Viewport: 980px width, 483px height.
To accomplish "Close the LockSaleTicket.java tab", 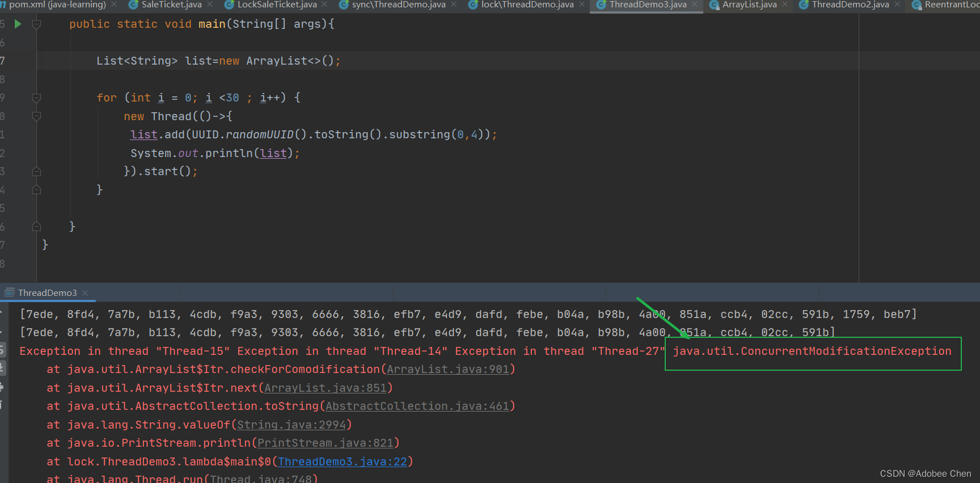I will (x=324, y=5).
